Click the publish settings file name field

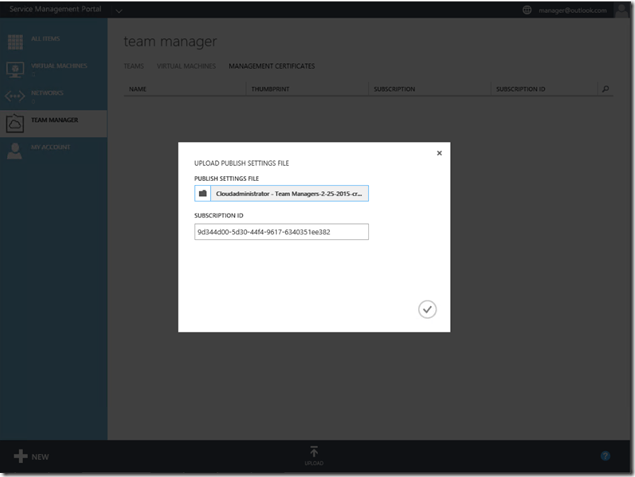coord(289,193)
